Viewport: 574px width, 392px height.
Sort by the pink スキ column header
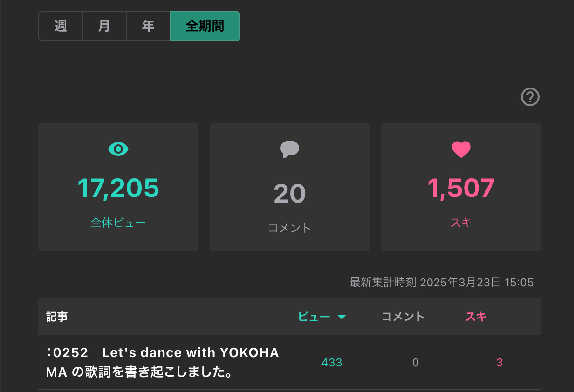(476, 317)
